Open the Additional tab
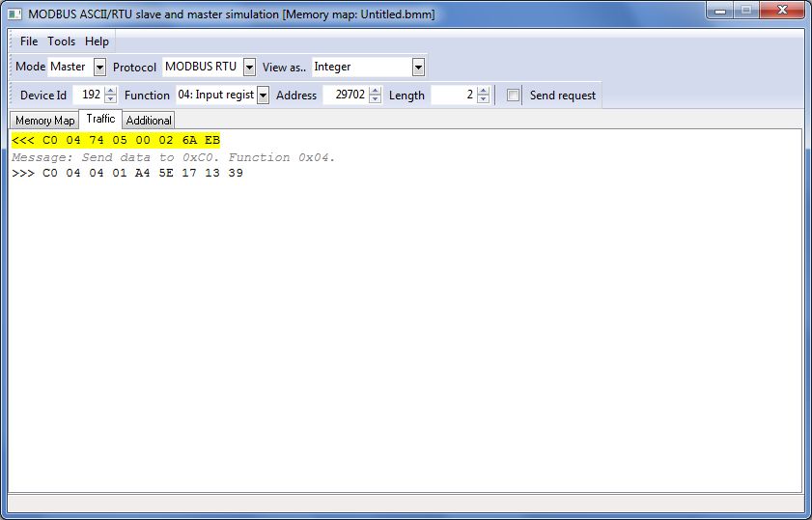The image size is (812, 520). (149, 121)
